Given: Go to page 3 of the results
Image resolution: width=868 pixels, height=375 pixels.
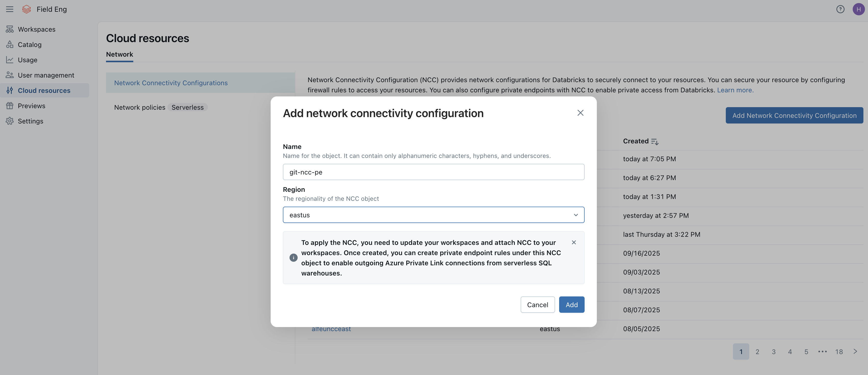Looking at the screenshot, I should click(773, 351).
